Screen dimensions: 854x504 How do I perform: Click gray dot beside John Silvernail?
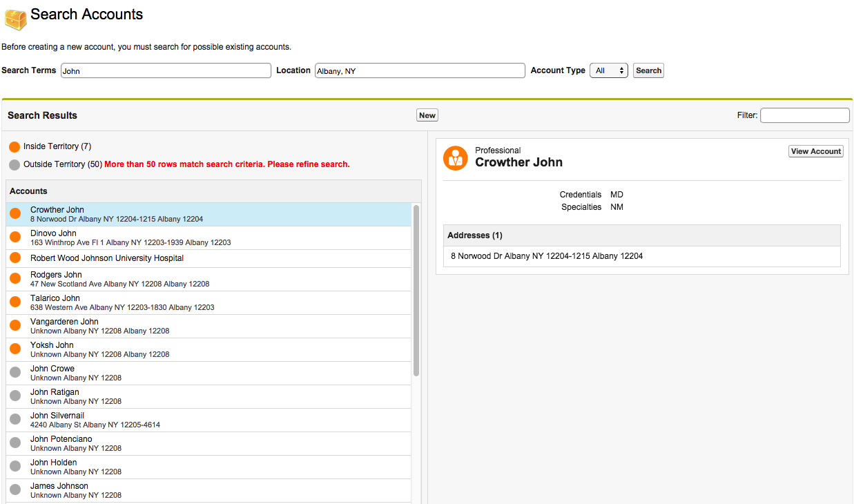pyautogui.click(x=15, y=420)
